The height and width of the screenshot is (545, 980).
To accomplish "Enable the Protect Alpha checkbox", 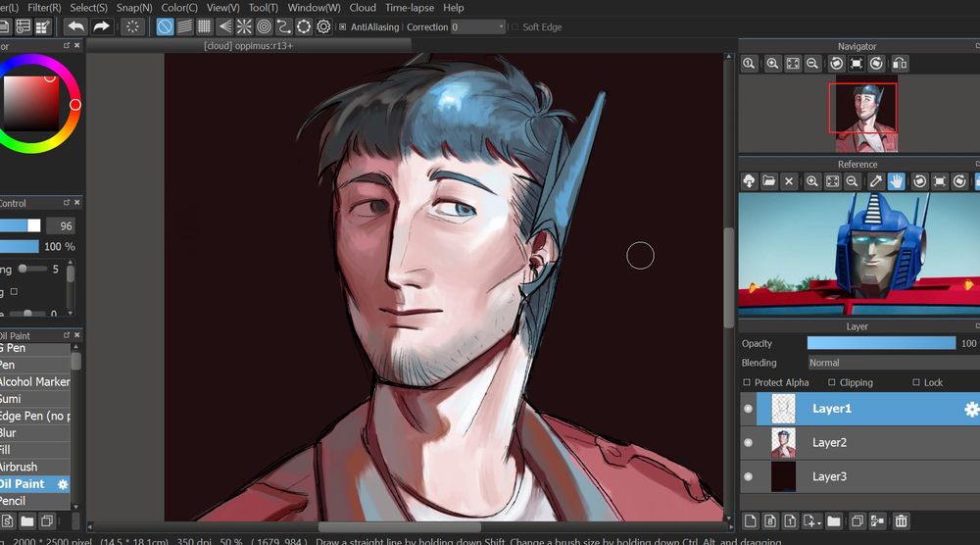I will pyautogui.click(x=747, y=382).
